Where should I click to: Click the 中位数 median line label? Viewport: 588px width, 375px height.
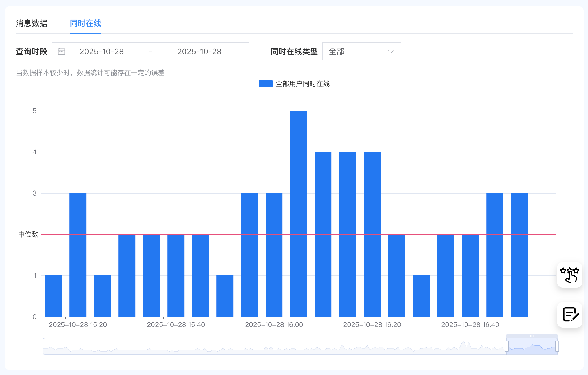[x=28, y=234]
